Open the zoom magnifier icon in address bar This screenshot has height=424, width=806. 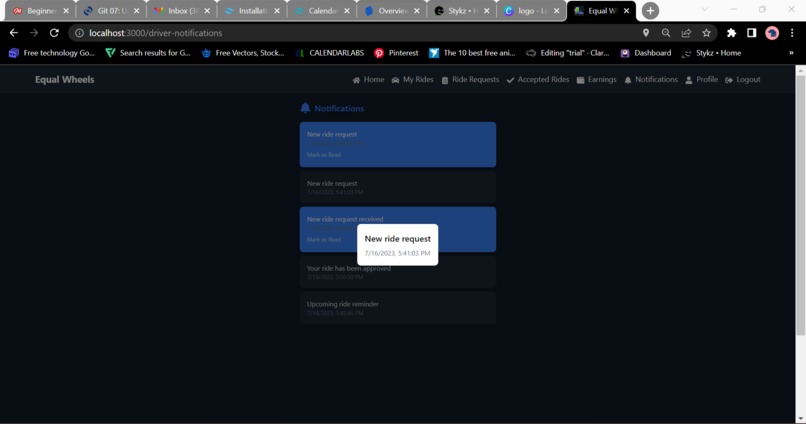tap(666, 33)
